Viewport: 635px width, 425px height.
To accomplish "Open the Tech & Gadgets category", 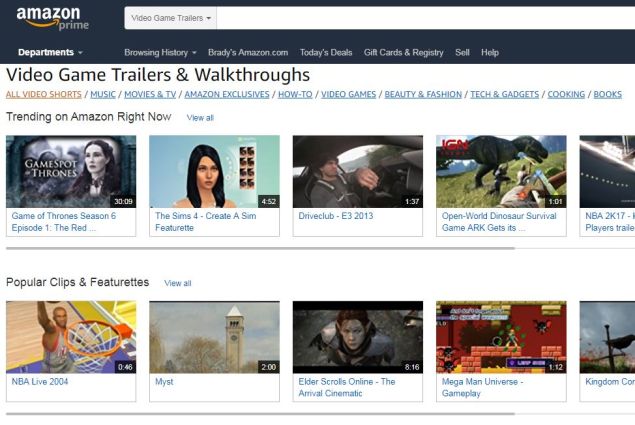I will click(x=505, y=94).
